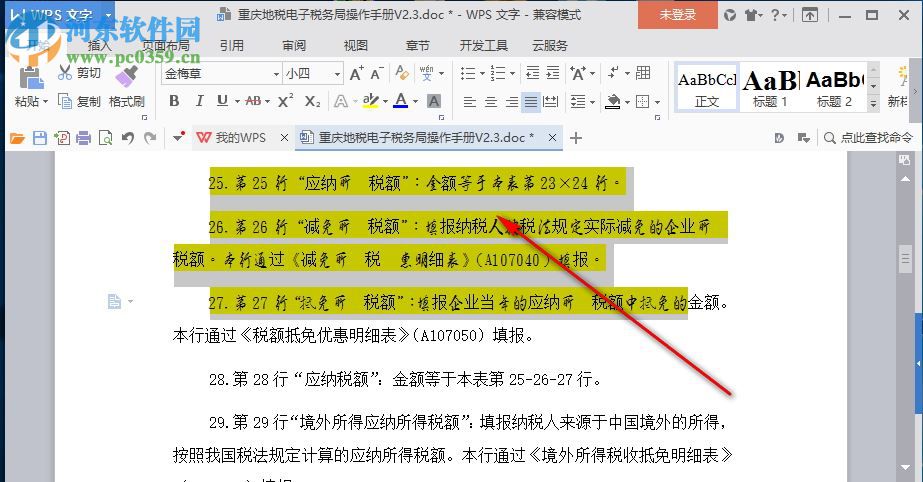
Task: Justify text alignment
Action: pyautogui.click(x=531, y=102)
